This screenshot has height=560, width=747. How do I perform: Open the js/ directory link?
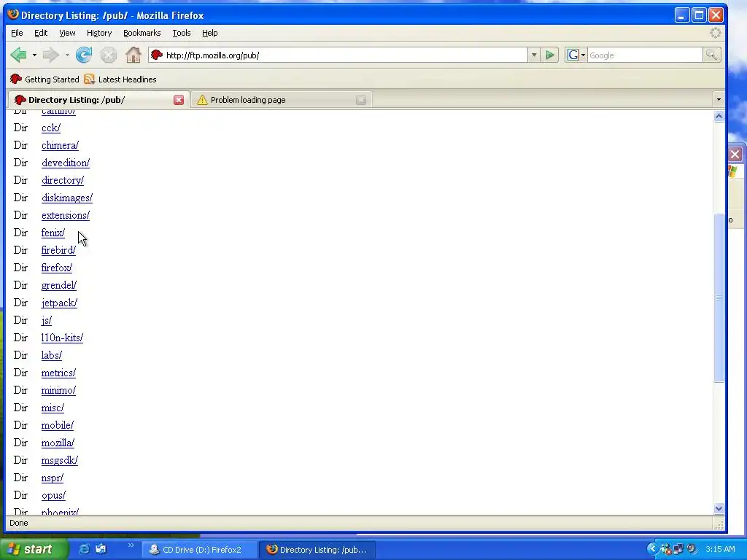click(x=47, y=321)
